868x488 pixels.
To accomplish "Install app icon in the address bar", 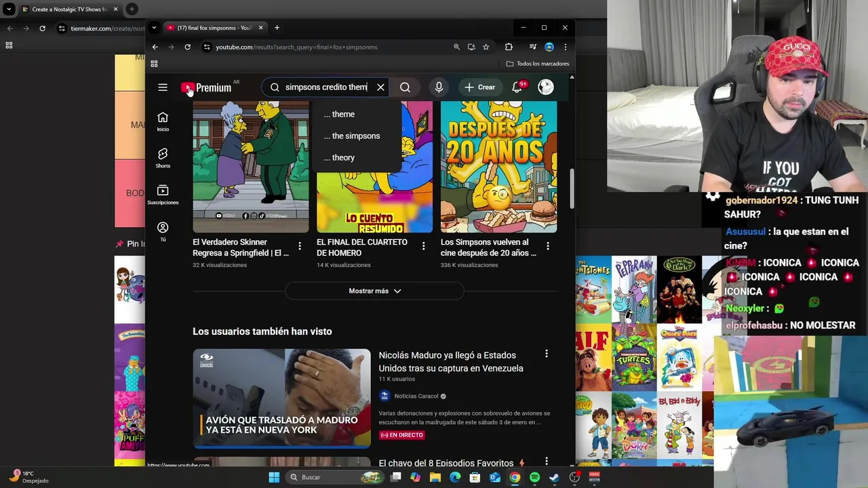I will [x=471, y=47].
